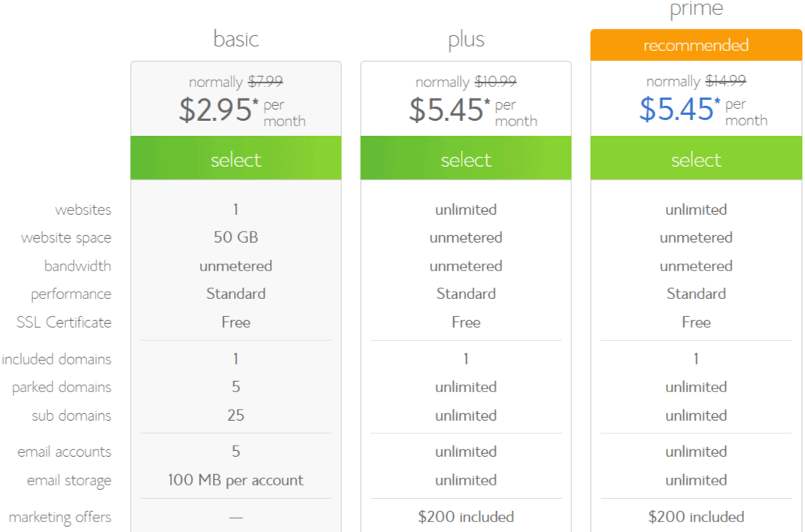The width and height of the screenshot is (805, 532).
Task: Click the email storage row label
Action: pos(69,481)
